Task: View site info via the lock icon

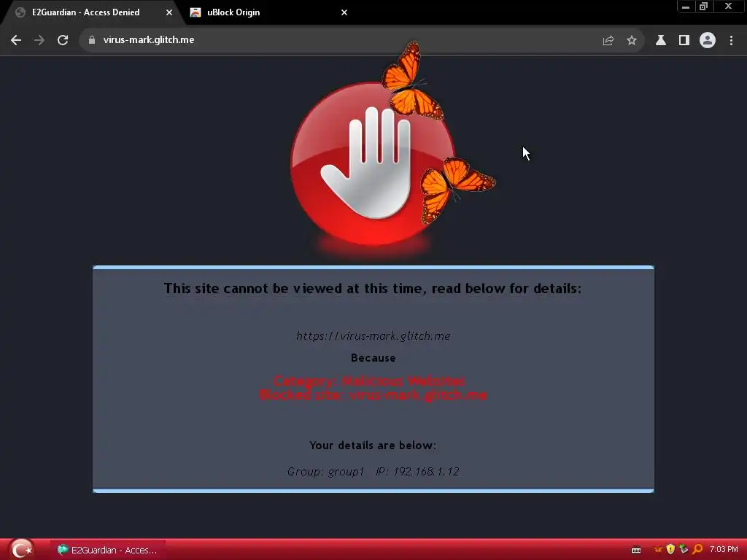Action: click(x=92, y=40)
